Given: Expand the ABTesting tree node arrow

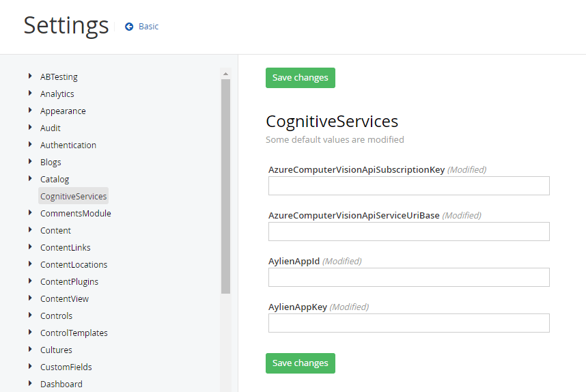Looking at the screenshot, I should [x=30, y=76].
